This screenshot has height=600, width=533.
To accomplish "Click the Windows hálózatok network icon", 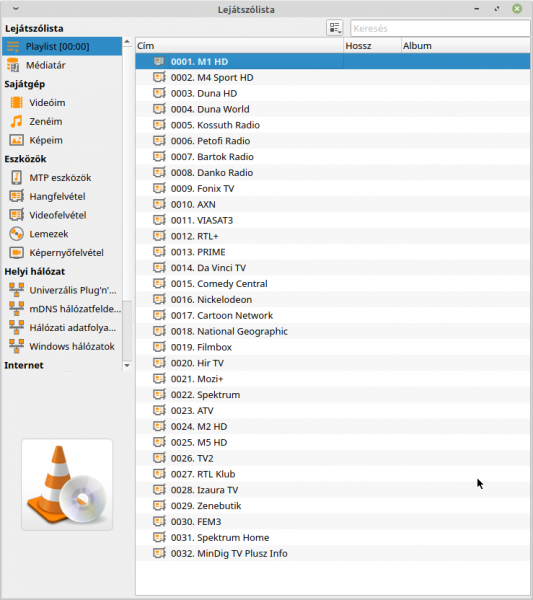I will click(16, 346).
